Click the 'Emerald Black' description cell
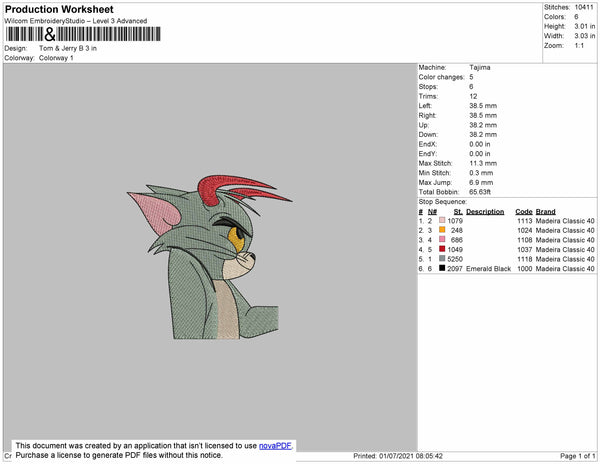This screenshot has width=600, height=464. coord(488,269)
